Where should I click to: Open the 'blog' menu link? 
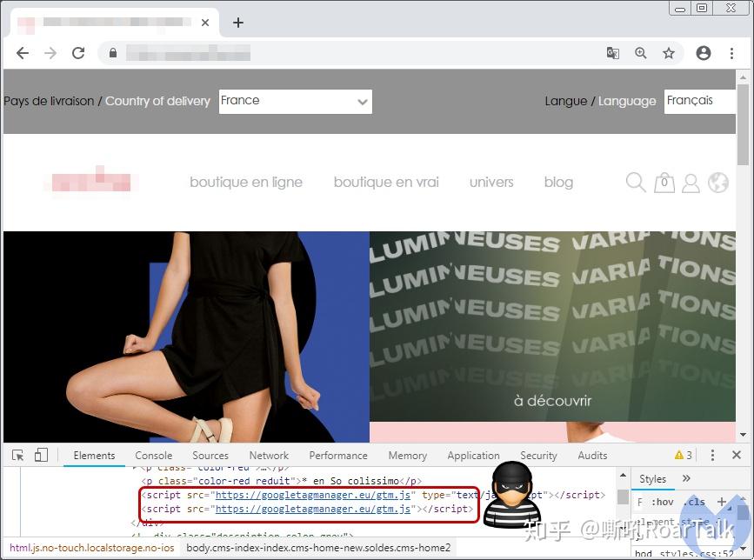[x=558, y=183]
